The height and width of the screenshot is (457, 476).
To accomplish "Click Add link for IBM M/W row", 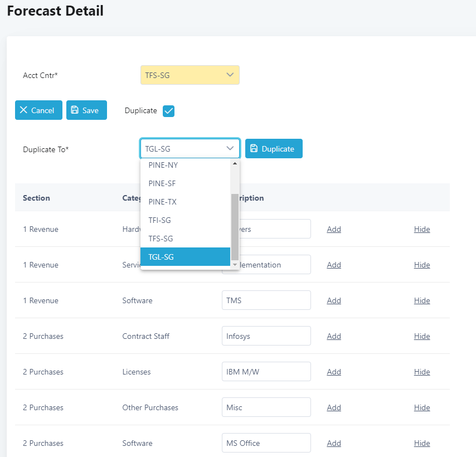I will [334, 372].
